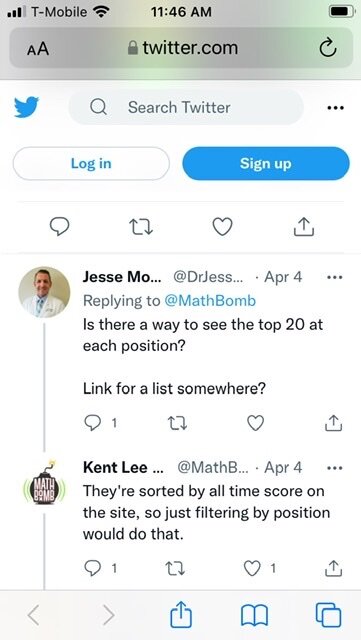Open Jesse Mo... profile picture
Image resolution: width=361 pixels, height=640 pixels.
tap(44, 292)
